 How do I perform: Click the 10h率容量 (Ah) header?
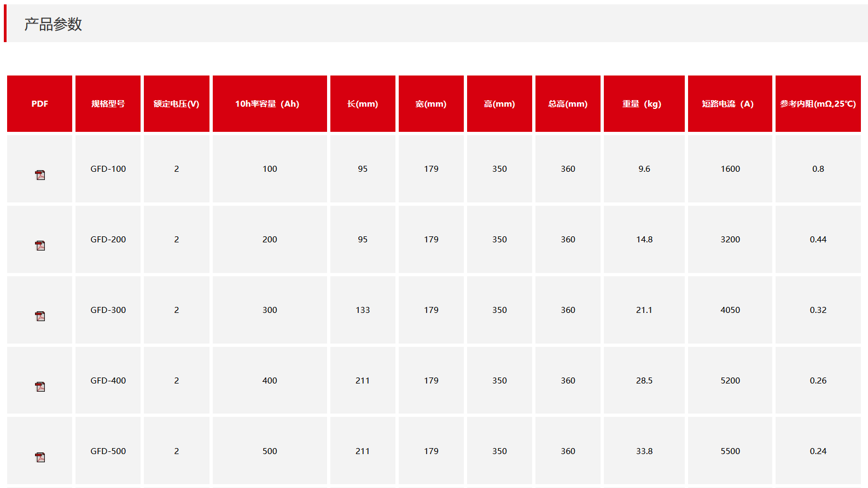click(267, 104)
